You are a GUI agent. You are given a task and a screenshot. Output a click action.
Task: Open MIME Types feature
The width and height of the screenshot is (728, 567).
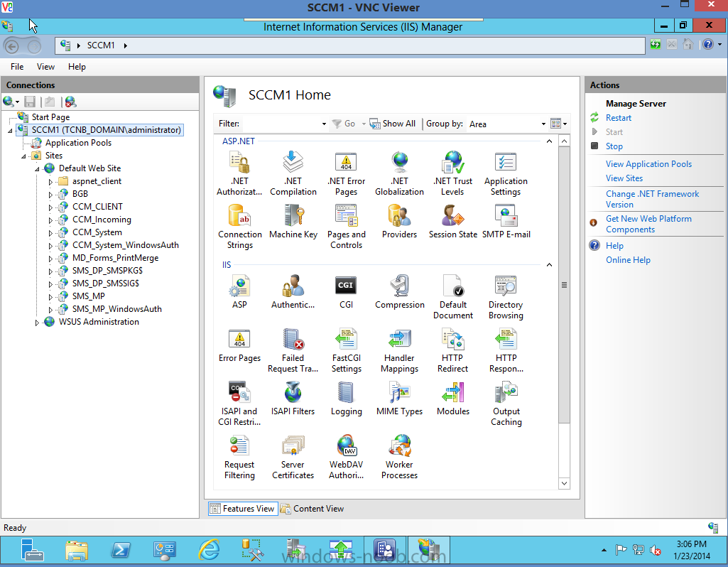pyautogui.click(x=399, y=399)
